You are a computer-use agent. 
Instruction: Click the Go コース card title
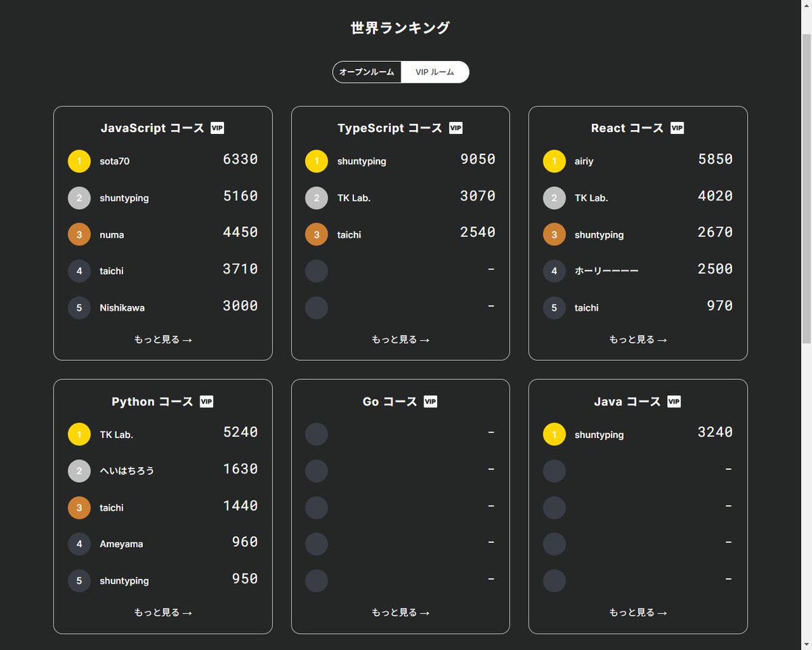pyautogui.click(x=390, y=402)
